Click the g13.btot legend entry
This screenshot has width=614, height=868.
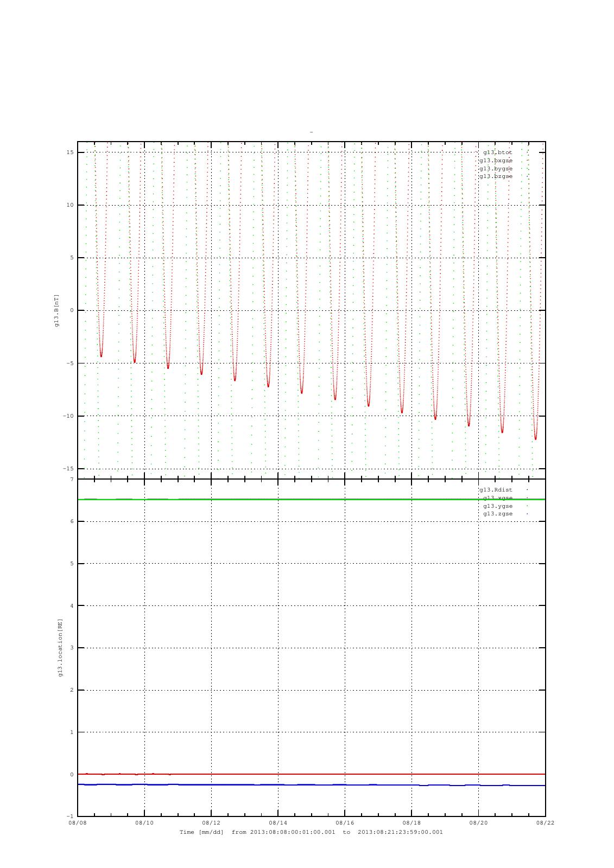497,152
